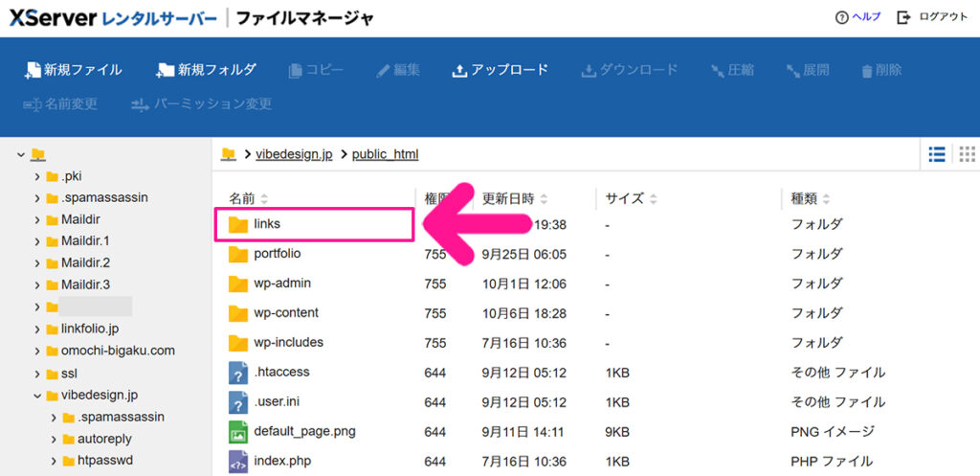Switch to list view icon
Screen dimensions: 980x476
[x=937, y=154]
